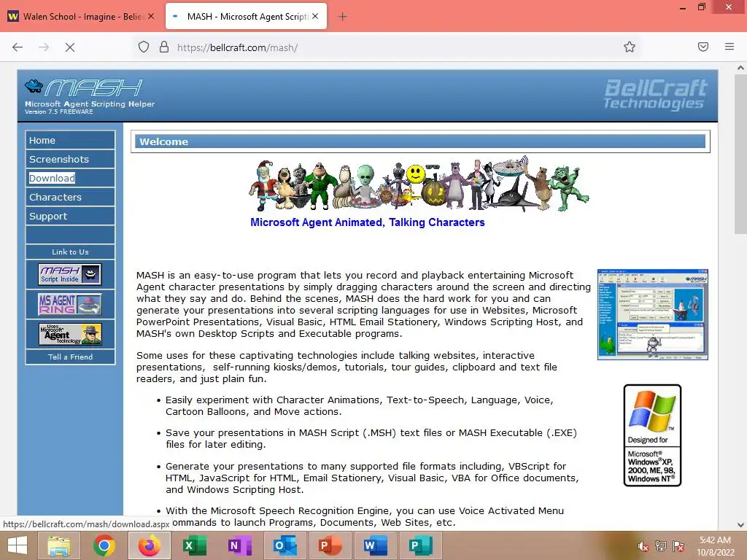Go back with the browser back arrow
This screenshot has height=560, width=747.
(x=18, y=47)
